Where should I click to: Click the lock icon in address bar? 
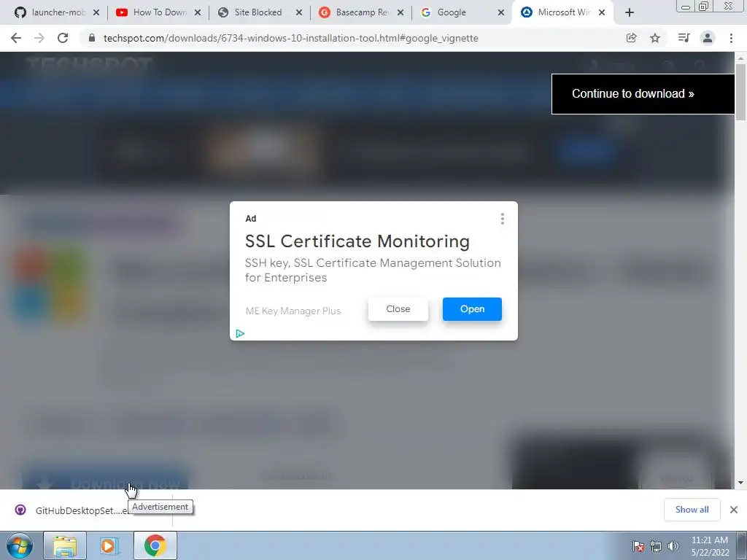pyautogui.click(x=92, y=38)
